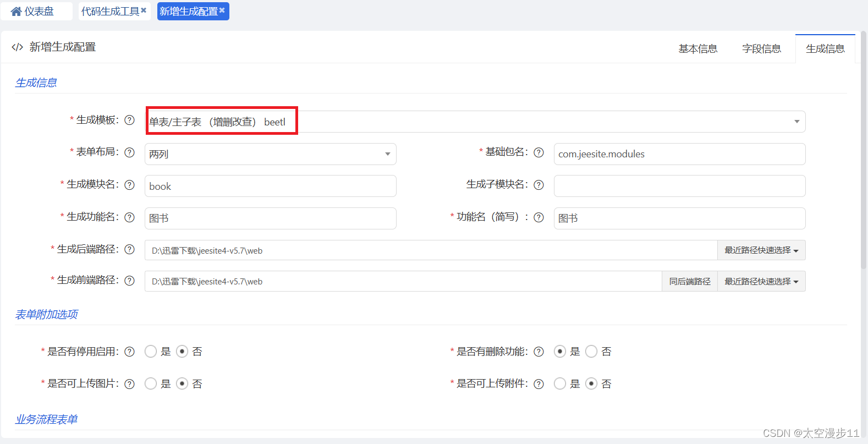
Task: Open help icon for 是否可上传附件
Action: point(539,384)
